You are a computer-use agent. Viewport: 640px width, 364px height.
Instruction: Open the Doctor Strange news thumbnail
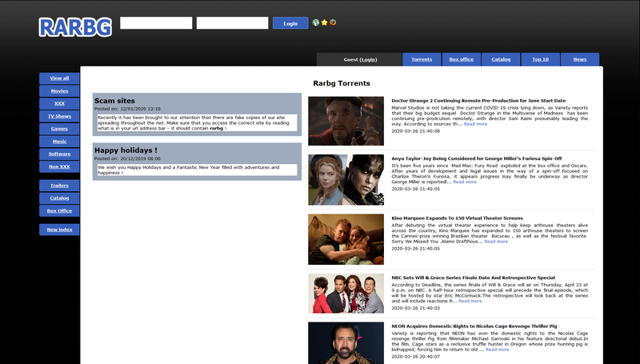click(x=346, y=121)
